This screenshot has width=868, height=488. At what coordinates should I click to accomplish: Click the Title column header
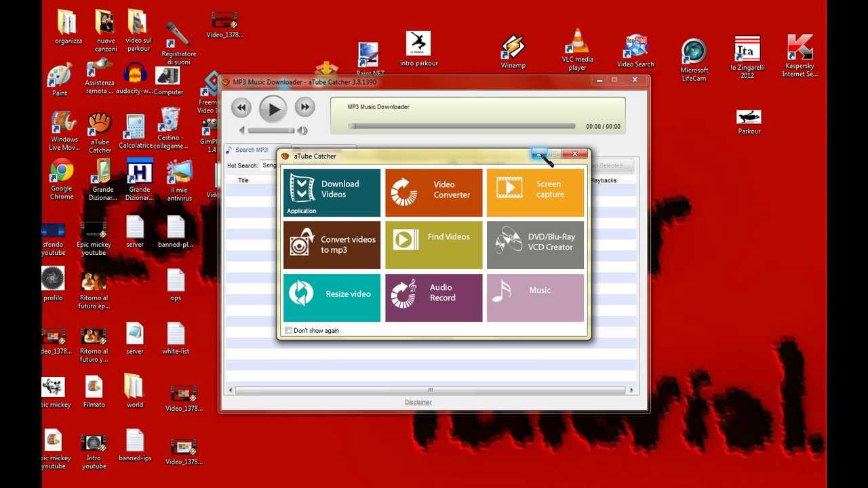coord(243,180)
